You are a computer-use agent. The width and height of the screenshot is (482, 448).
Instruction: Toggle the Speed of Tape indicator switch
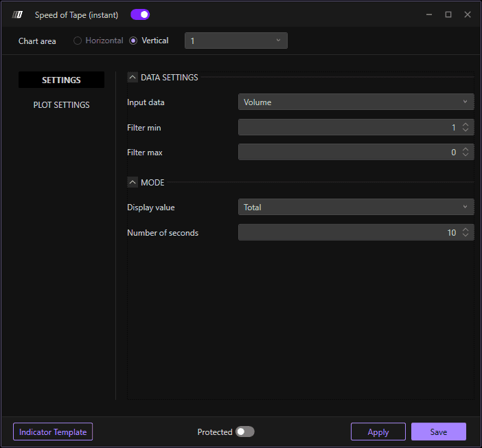(x=140, y=14)
